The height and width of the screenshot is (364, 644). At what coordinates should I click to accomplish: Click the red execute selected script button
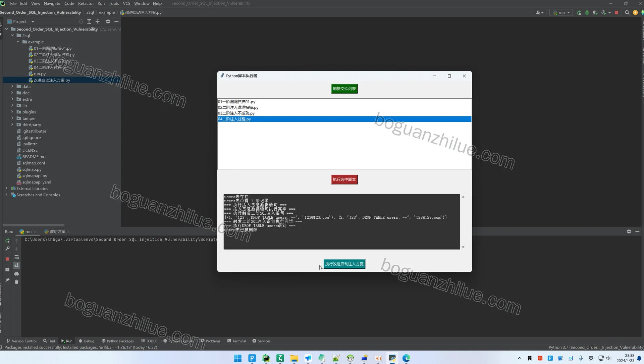tap(344, 179)
